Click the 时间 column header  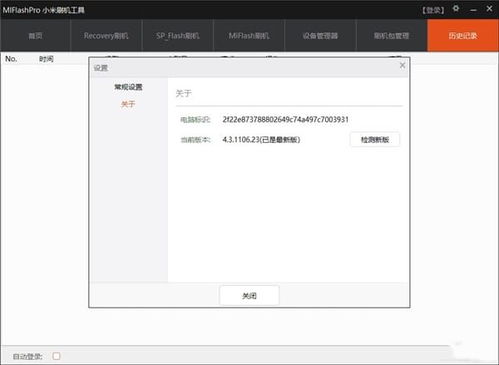(x=46, y=59)
